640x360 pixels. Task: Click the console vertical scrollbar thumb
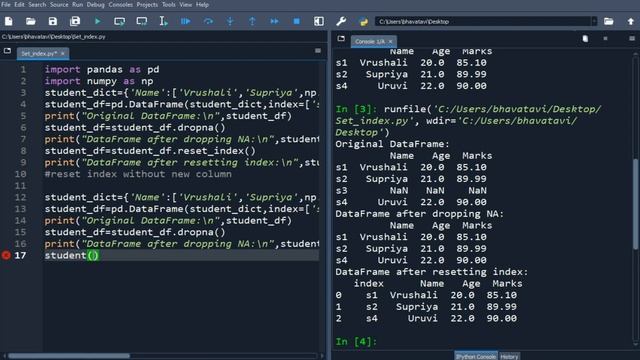pyautogui.click(x=636, y=204)
